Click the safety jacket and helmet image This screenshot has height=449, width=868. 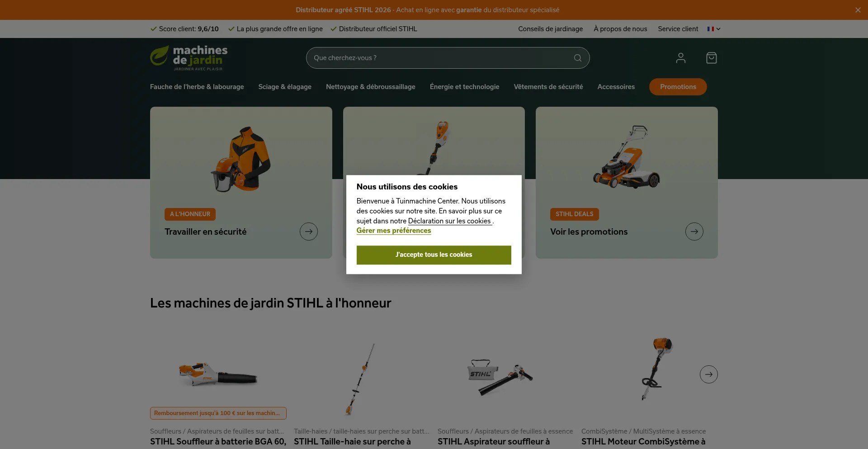click(241, 159)
